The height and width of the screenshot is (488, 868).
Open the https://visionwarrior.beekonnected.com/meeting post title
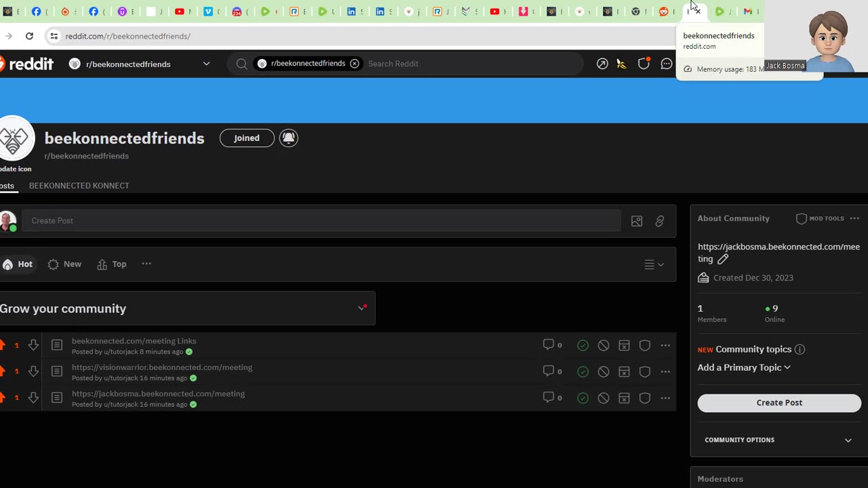(162, 367)
